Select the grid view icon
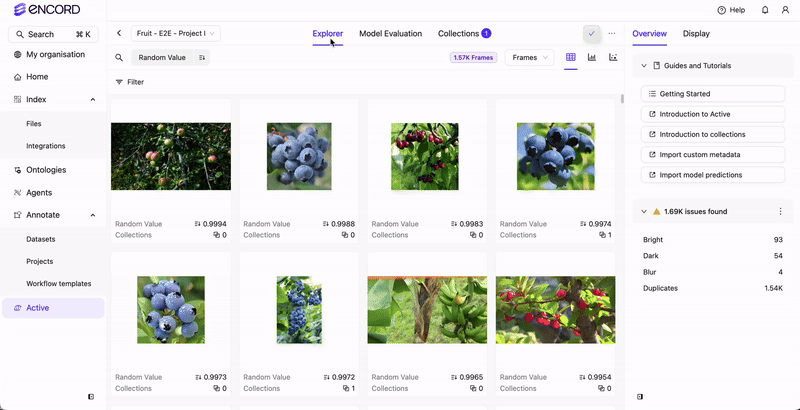The width and height of the screenshot is (800, 410). [570, 57]
